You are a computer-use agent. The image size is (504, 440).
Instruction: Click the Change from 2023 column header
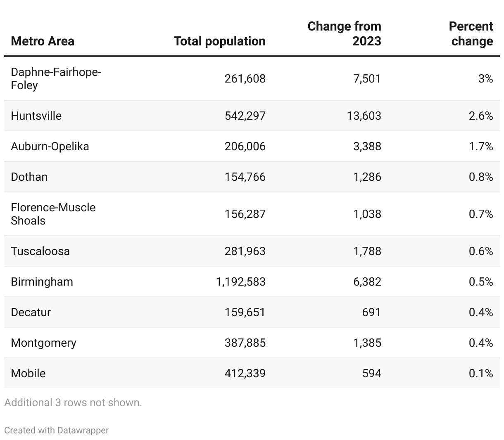(x=344, y=34)
